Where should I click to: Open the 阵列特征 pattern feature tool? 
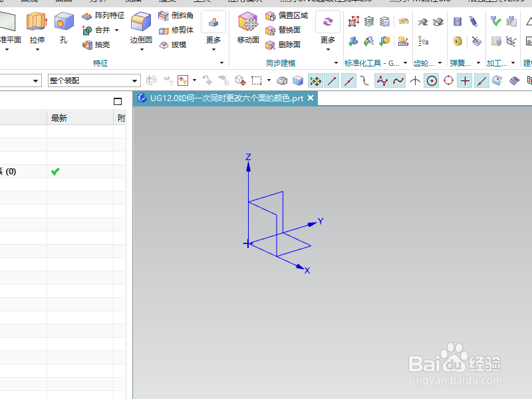[104, 15]
